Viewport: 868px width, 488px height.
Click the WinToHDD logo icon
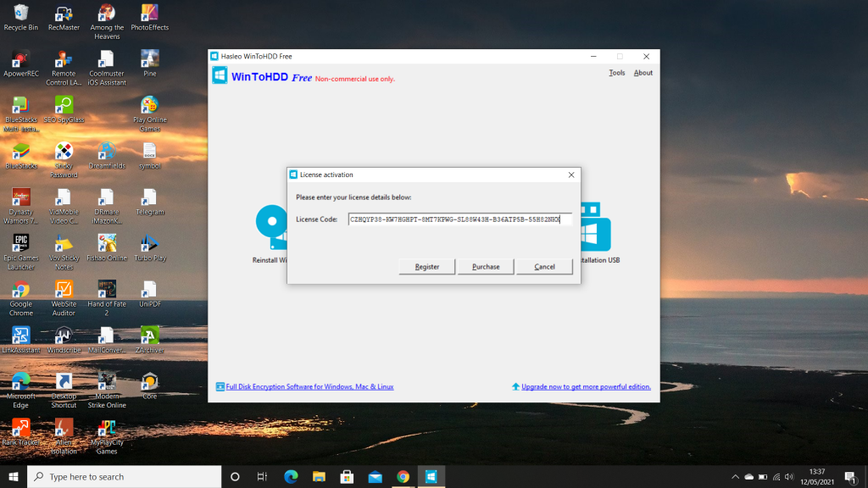pyautogui.click(x=220, y=75)
